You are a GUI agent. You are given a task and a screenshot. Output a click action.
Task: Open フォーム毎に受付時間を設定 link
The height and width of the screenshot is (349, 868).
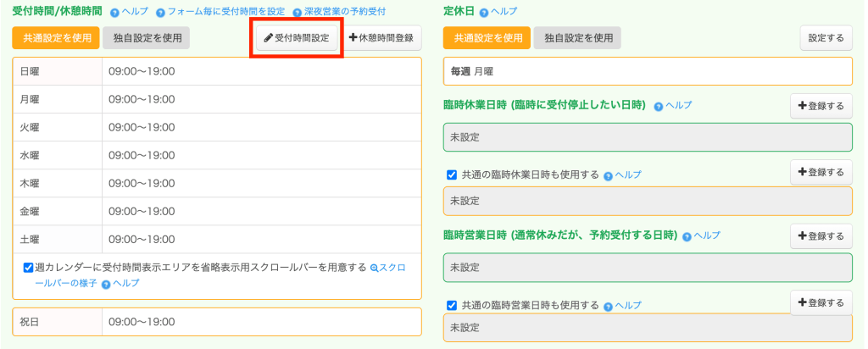click(x=219, y=13)
